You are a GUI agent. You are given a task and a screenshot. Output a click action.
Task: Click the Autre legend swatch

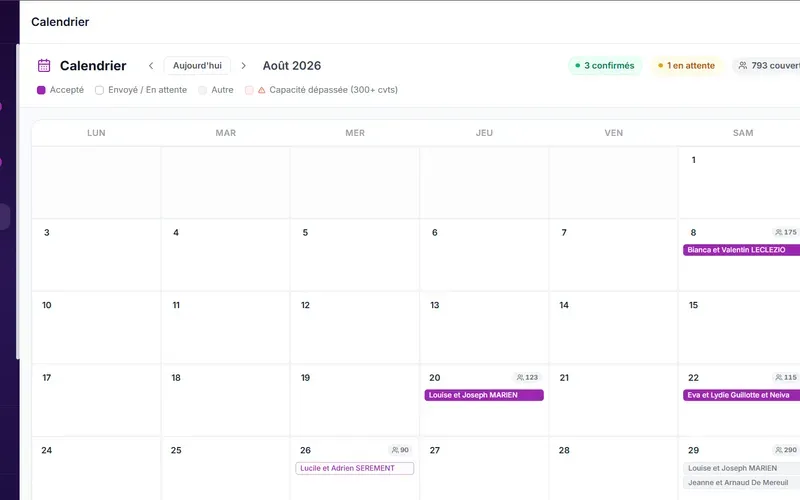203,90
